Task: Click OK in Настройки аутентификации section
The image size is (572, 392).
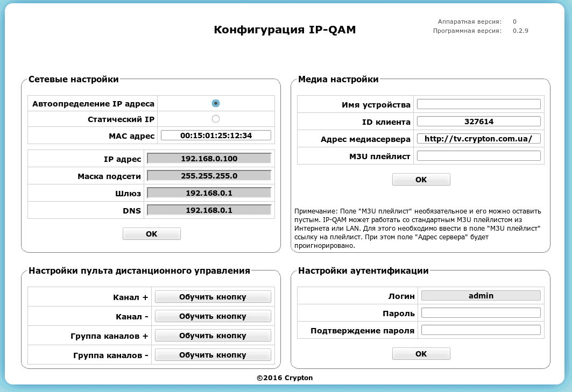Action: coord(421,353)
